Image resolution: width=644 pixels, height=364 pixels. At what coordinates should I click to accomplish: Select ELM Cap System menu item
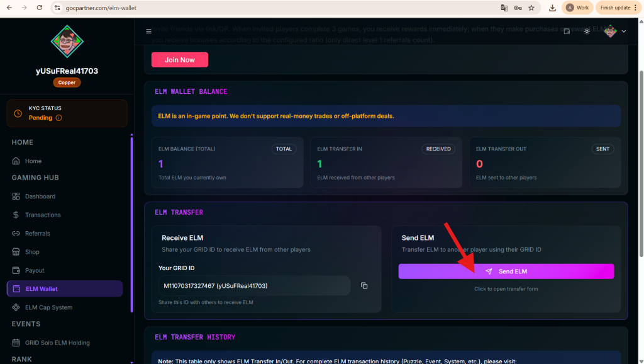(x=48, y=307)
